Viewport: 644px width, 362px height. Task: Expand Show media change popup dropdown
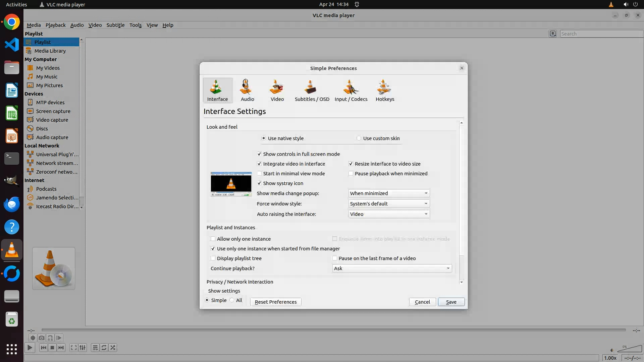(x=389, y=193)
